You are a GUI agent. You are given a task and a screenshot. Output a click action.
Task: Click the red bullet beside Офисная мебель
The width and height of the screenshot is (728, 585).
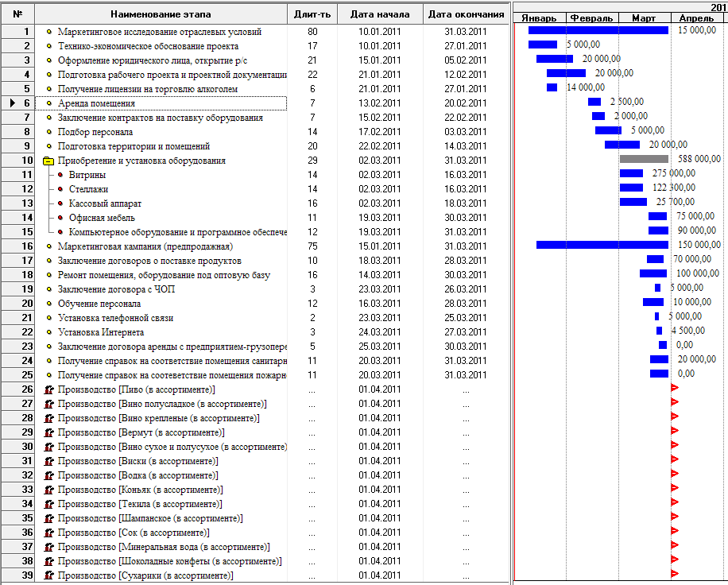(x=60, y=218)
